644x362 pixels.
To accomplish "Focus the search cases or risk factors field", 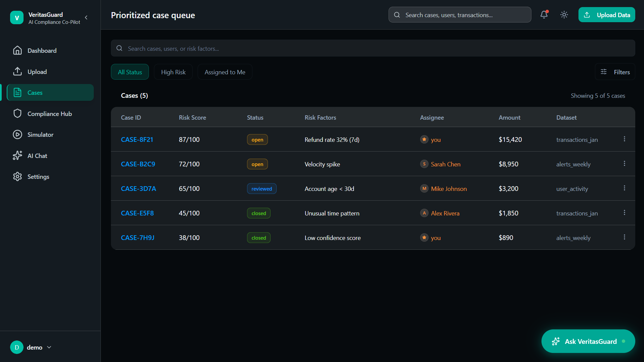I will 373,48.
